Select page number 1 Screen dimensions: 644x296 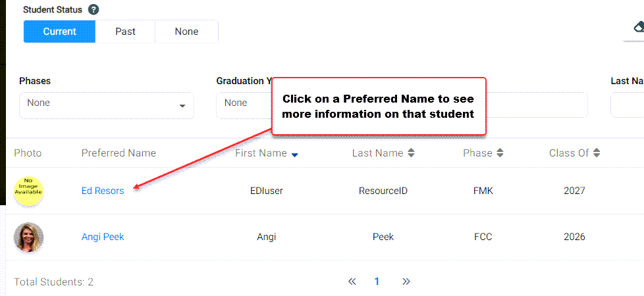(377, 282)
